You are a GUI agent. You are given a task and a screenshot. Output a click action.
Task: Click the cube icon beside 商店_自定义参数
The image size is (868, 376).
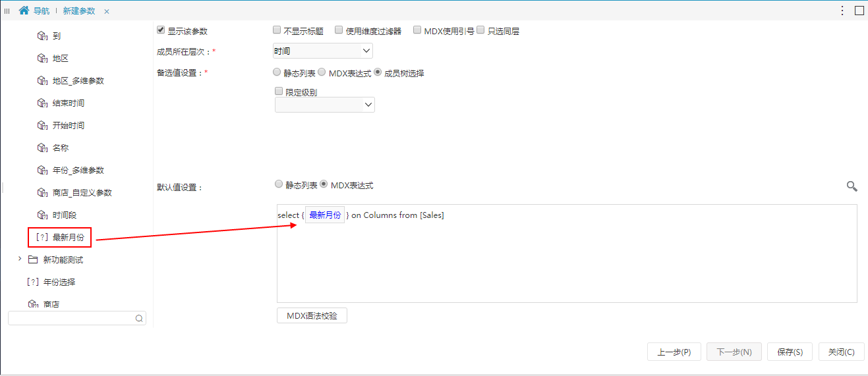coord(42,193)
